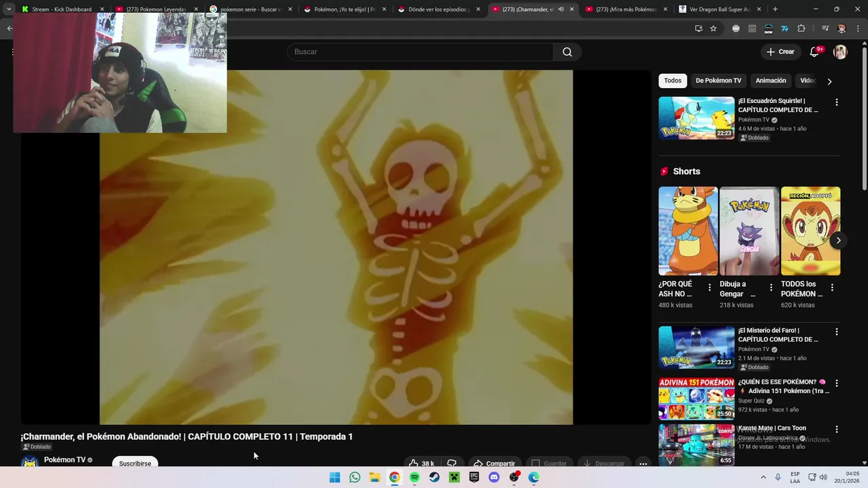Open options for TODOS los POKÉMON short

tap(832, 287)
